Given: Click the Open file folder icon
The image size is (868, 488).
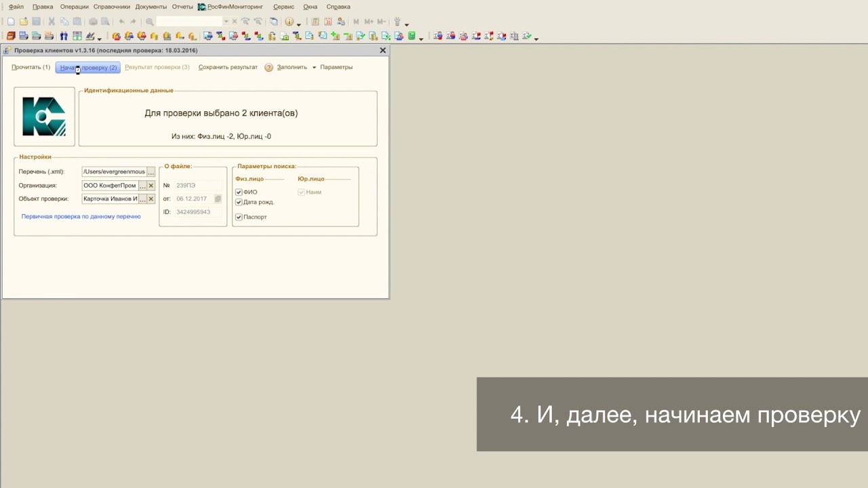Looking at the screenshot, I should click(x=23, y=22).
